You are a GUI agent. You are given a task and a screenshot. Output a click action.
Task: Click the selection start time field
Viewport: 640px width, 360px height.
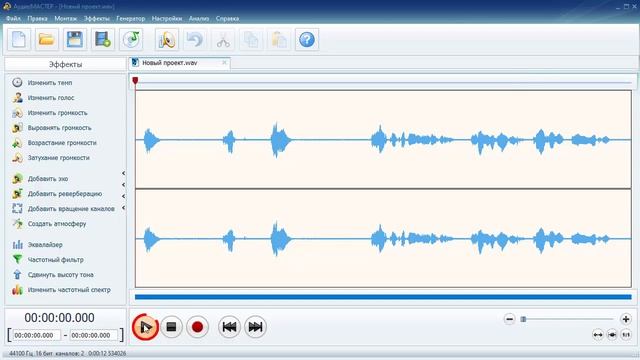point(37,336)
